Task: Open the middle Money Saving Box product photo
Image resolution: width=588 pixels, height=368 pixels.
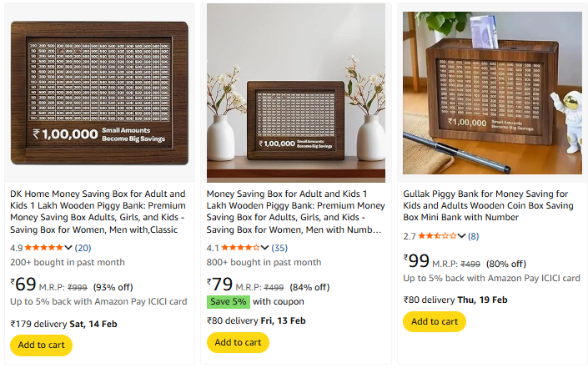Action: [296, 92]
